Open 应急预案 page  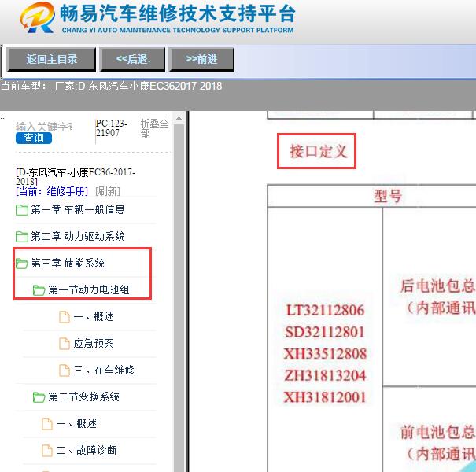(94, 343)
